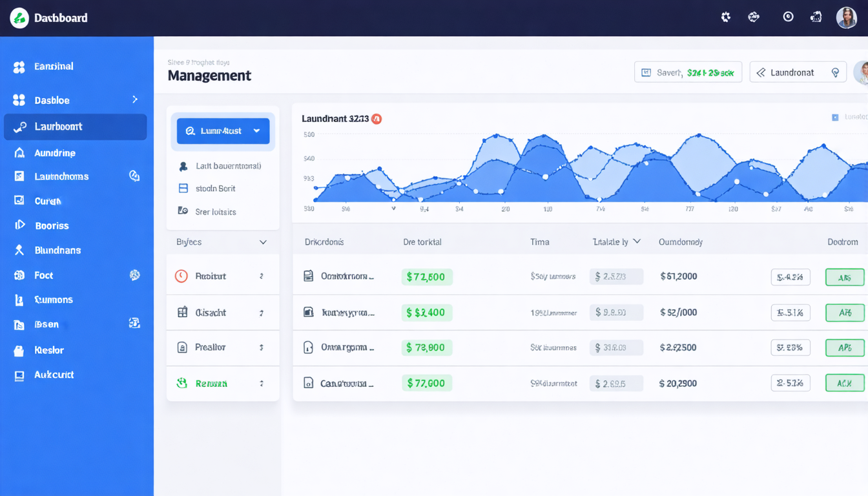Expand the Oisacht row arrow
This screenshot has height=496, width=868.
[262, 313]
